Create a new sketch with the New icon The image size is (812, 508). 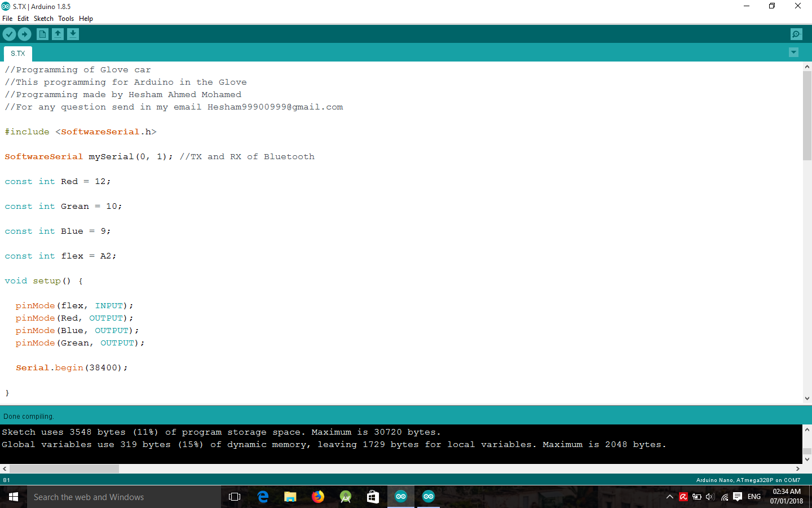pos(42,34)
